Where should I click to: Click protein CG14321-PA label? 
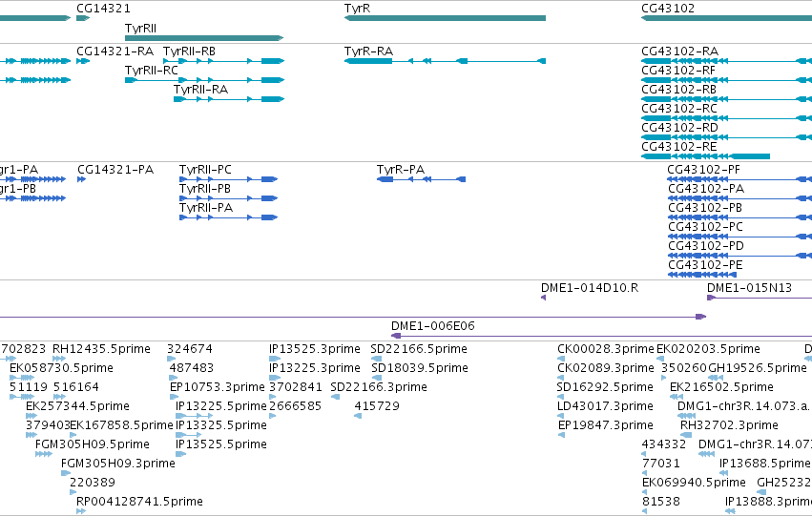point(115,170)
